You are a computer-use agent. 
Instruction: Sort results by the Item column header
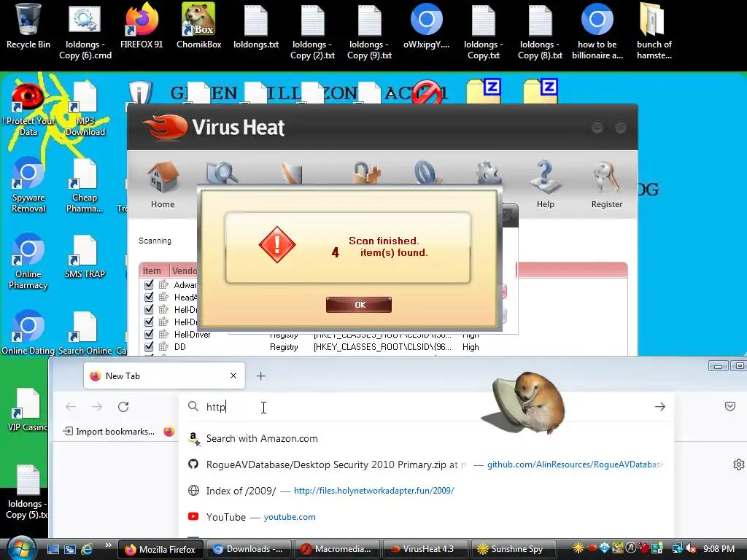[152, 271]
